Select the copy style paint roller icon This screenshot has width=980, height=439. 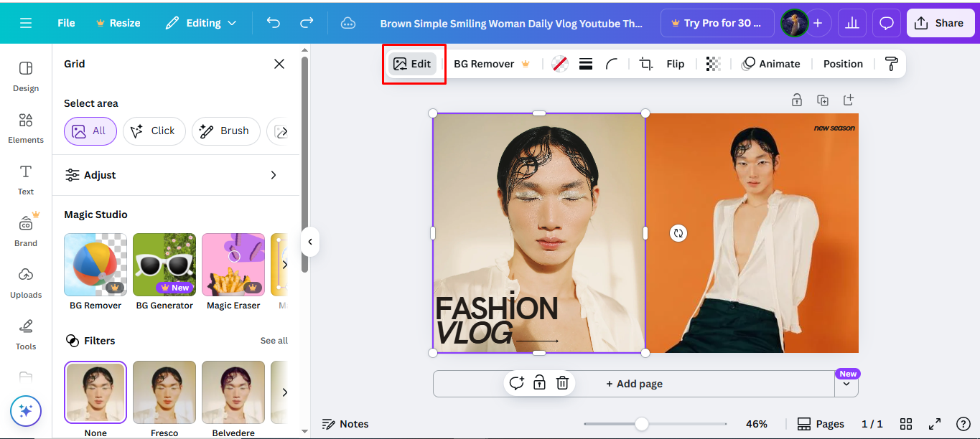(890, 63)
